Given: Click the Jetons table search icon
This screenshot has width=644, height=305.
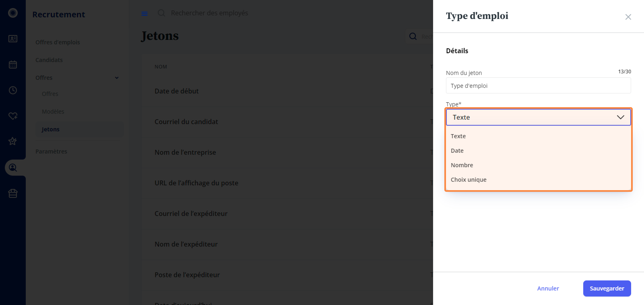Looking at the screenshot, I should 413,36.
